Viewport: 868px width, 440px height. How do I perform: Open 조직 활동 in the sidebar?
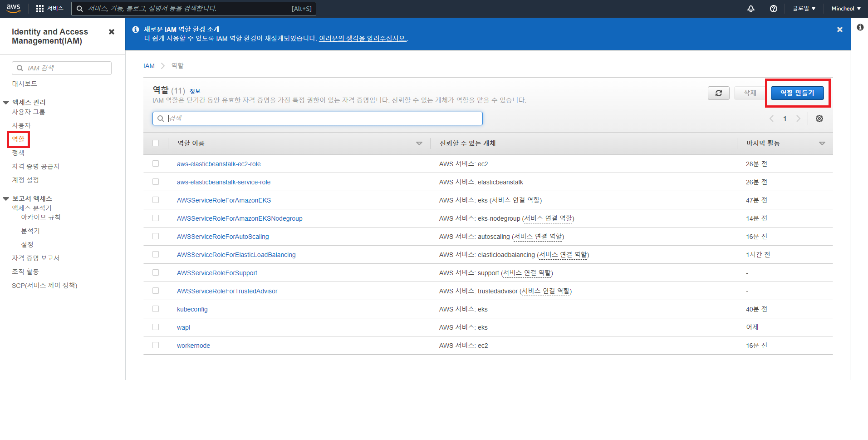(25, 272)
